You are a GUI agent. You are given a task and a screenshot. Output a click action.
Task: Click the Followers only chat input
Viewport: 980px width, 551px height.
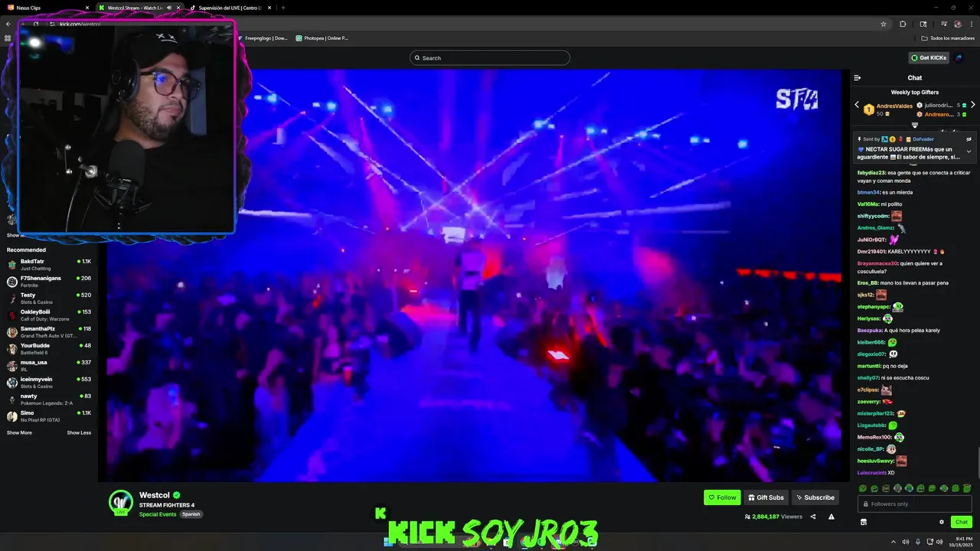click(x=915, y=504)
